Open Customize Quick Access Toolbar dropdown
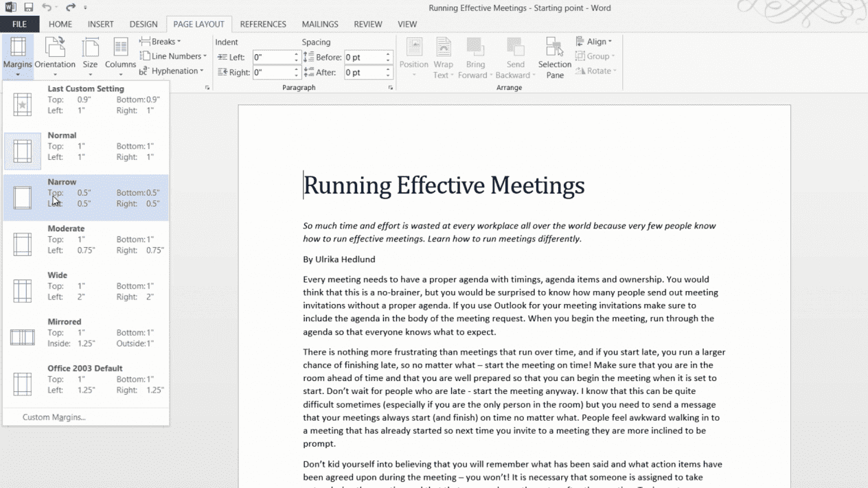Image resolution: width=868 pixels, height=488 pixels. pyautogui.click(x=85, y=8)
